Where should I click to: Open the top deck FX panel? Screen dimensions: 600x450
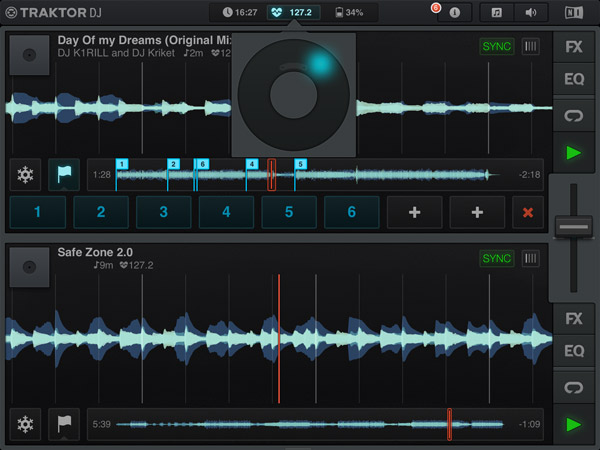[574, 47]
